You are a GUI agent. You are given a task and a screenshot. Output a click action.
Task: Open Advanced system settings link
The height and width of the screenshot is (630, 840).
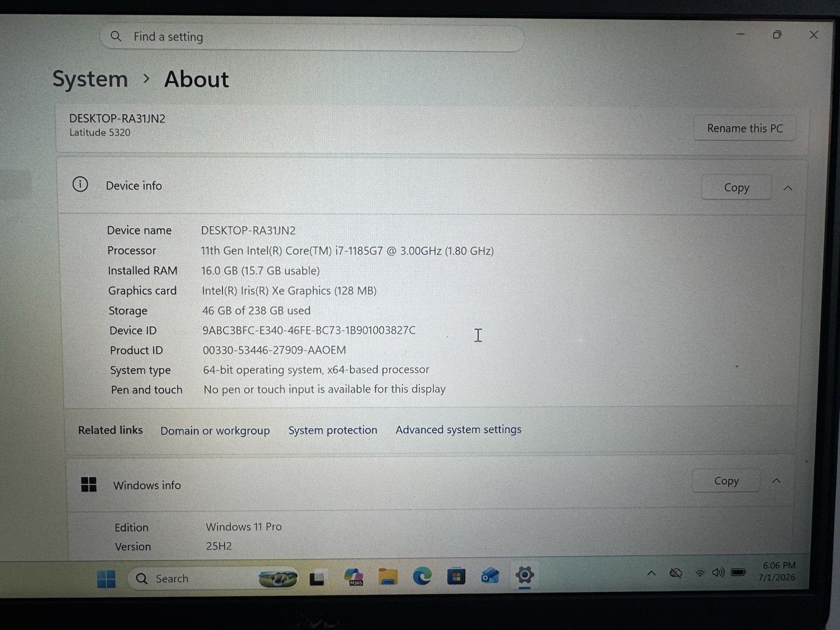click(458, 429)
